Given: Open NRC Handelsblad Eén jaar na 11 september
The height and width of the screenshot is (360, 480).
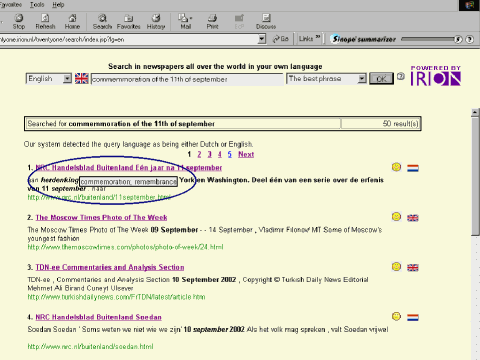Looking at the screenshot, I should coord(129,168).
